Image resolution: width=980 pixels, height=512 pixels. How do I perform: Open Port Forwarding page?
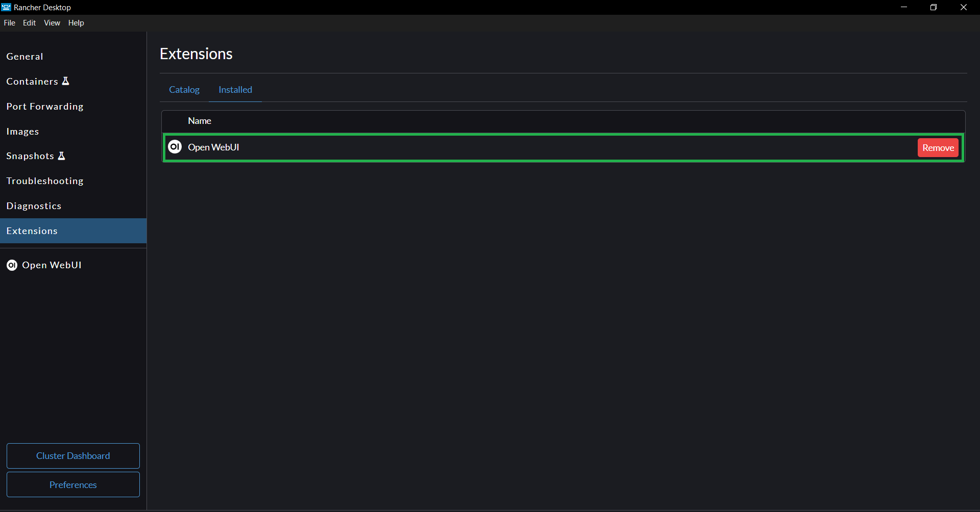73,107
